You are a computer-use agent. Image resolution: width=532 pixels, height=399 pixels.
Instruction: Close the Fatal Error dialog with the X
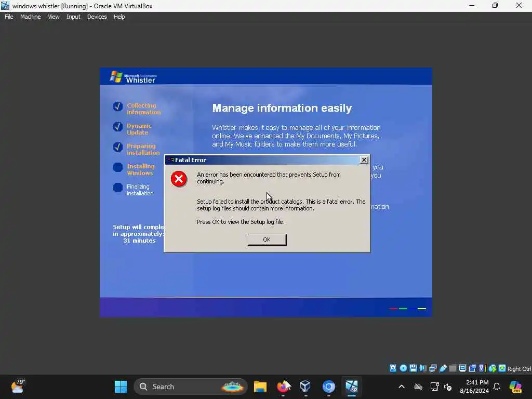tap(364, 160)
